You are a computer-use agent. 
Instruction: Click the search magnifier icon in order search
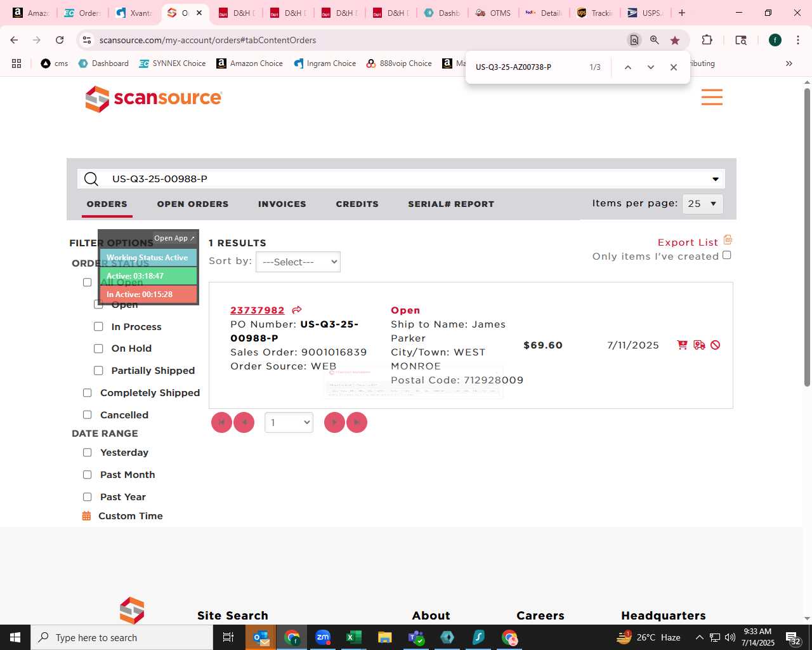pyautogui.click(x=91, y=179)
